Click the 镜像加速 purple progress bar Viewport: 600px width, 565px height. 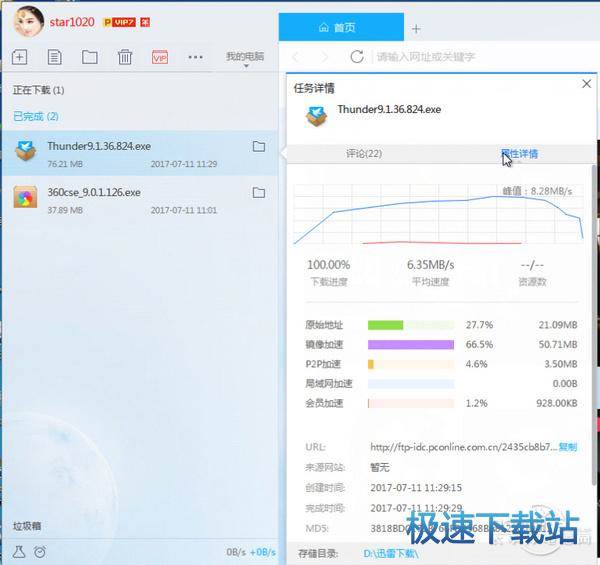(x=411, y=345)
